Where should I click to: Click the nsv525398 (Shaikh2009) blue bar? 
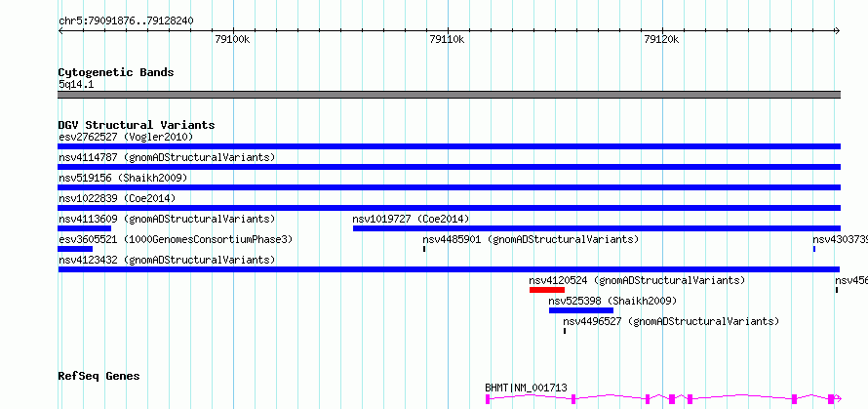[x=581, y=310]
